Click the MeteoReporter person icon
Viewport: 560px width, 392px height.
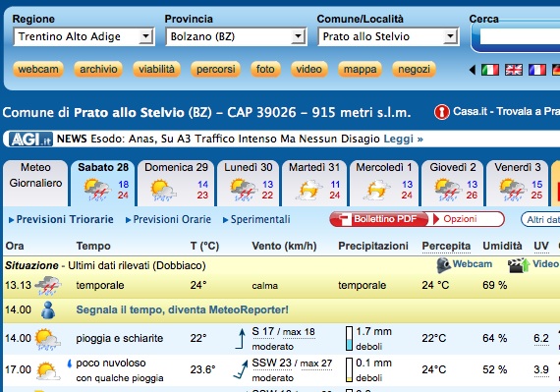pos(48,309)
